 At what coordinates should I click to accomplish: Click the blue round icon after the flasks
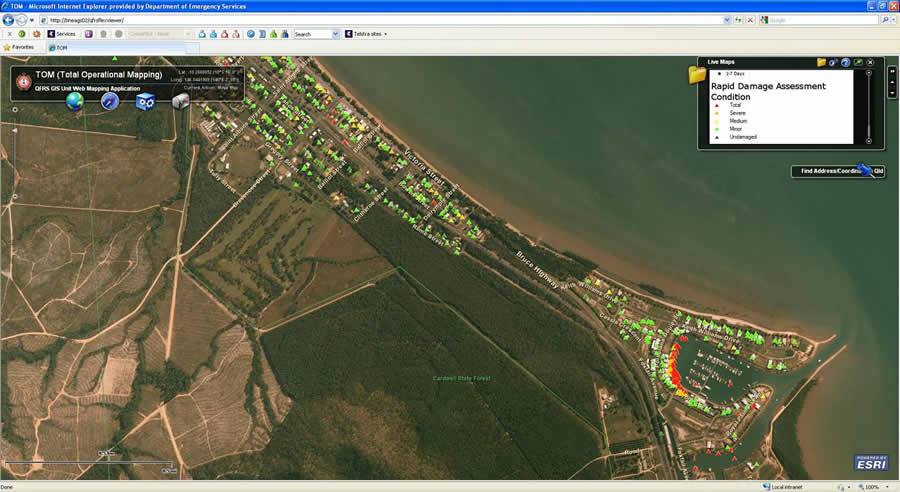pyautogui.click(x=251, y=34)
